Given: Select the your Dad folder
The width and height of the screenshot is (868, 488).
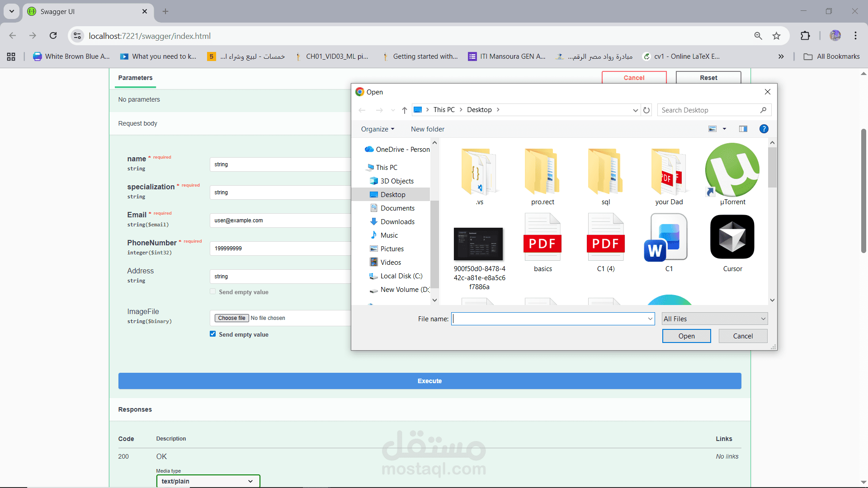Looking at the screenshot, I should point(669,176).
